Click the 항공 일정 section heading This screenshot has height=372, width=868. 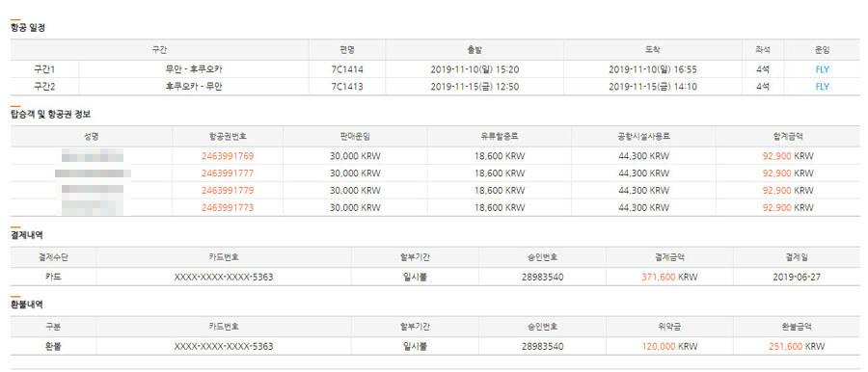pyautogui.click(x=28, y=28)
